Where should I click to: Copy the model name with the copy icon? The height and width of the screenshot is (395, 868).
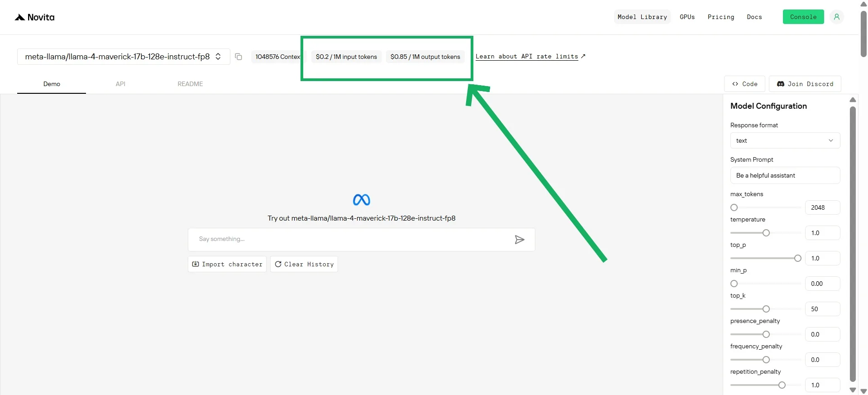[x=238, y=57]
